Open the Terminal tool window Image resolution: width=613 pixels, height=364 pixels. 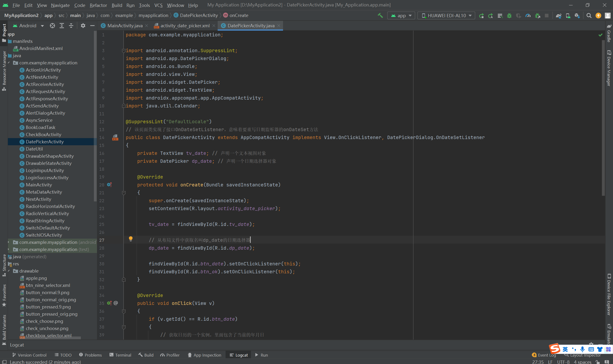tap(120, 355)
